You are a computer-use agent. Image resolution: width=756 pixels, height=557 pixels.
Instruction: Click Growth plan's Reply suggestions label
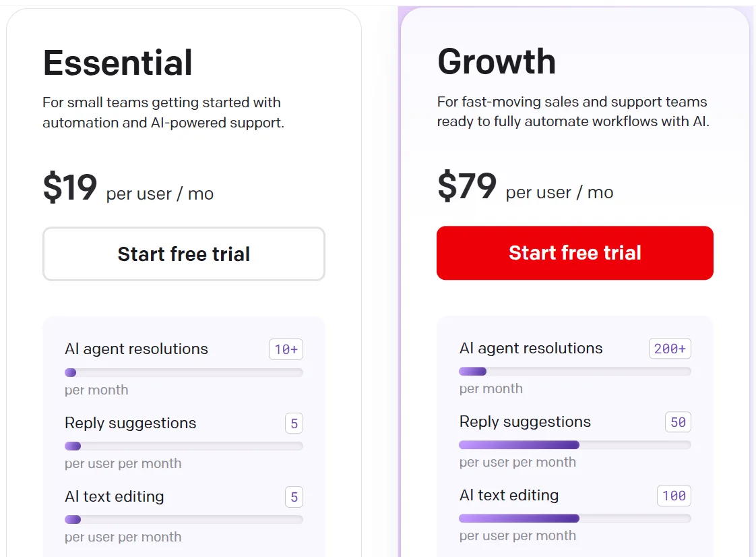(x=525, y=422)
